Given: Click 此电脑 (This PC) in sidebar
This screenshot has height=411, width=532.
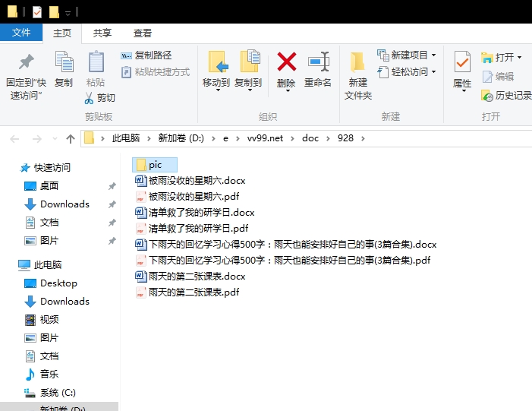Looking at the screenshot, I should [x=39, y=265].
